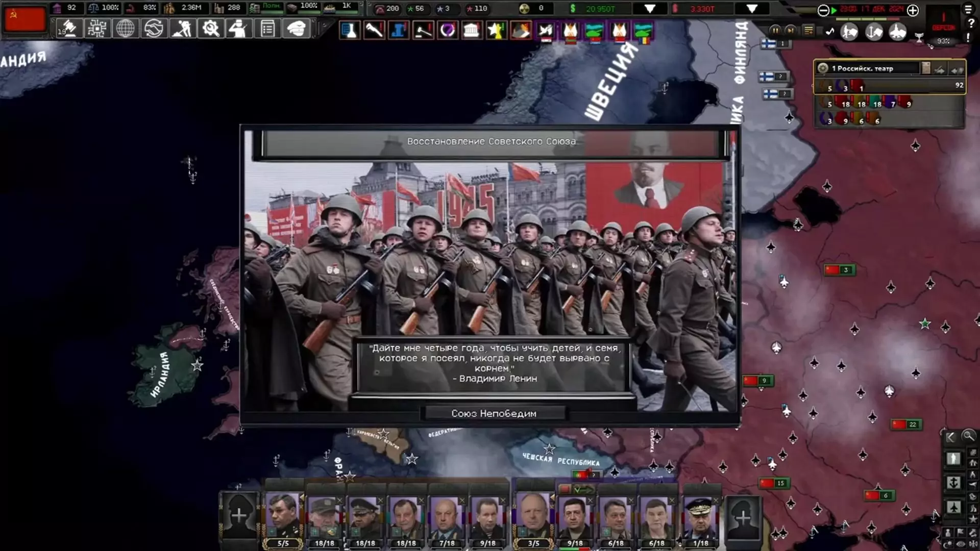Click the Союз Непобедим button
This screenshot has height=551, width=980.
click(x=494, y=414)
